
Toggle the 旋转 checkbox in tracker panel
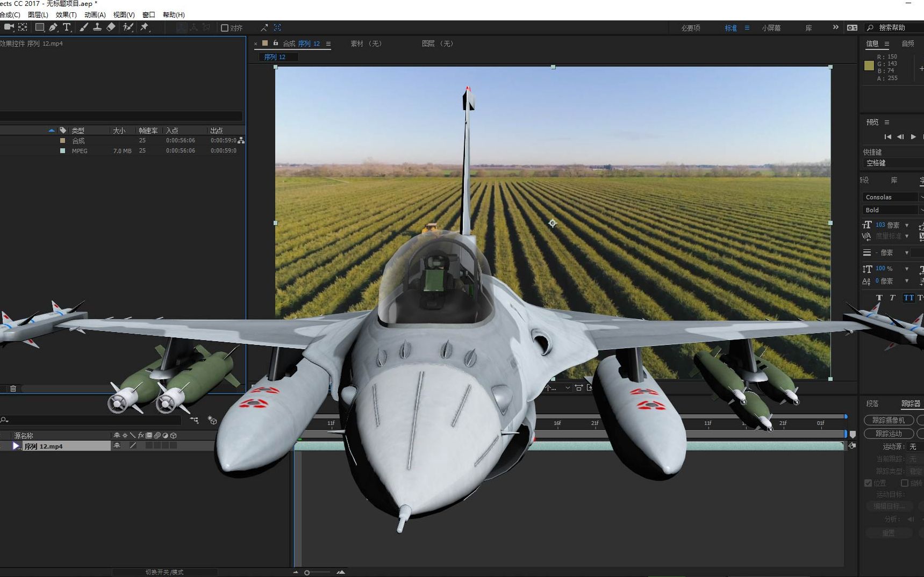(905, 483)
